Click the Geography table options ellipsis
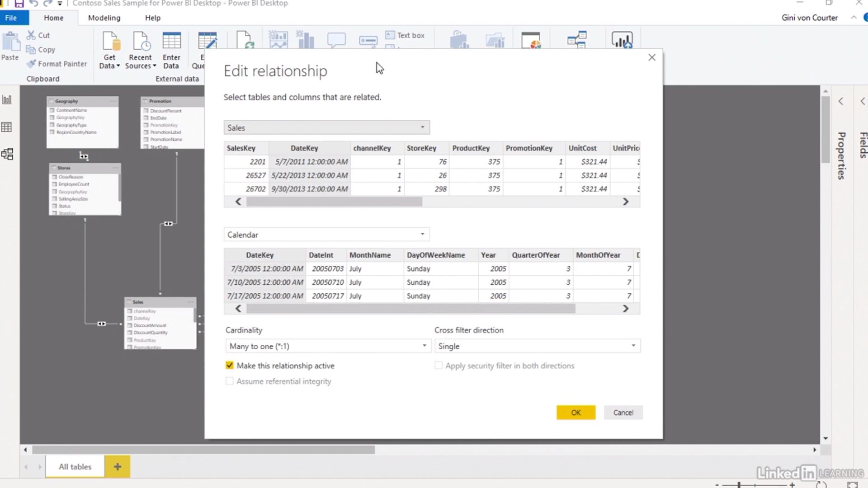The height and width of the screenshot is (488, 868). click(x=113, y=101)
